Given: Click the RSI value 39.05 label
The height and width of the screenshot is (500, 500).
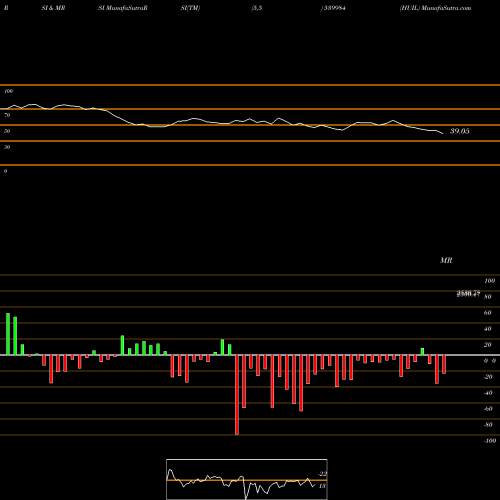Looking at the screenshot, I should pyautogui.click(x=460, y=131).
